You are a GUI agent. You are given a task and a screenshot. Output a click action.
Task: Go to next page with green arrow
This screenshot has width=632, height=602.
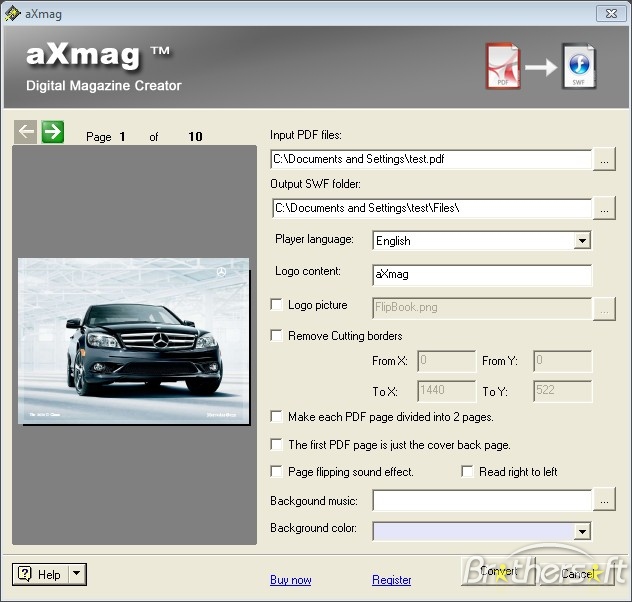[53, 132]
